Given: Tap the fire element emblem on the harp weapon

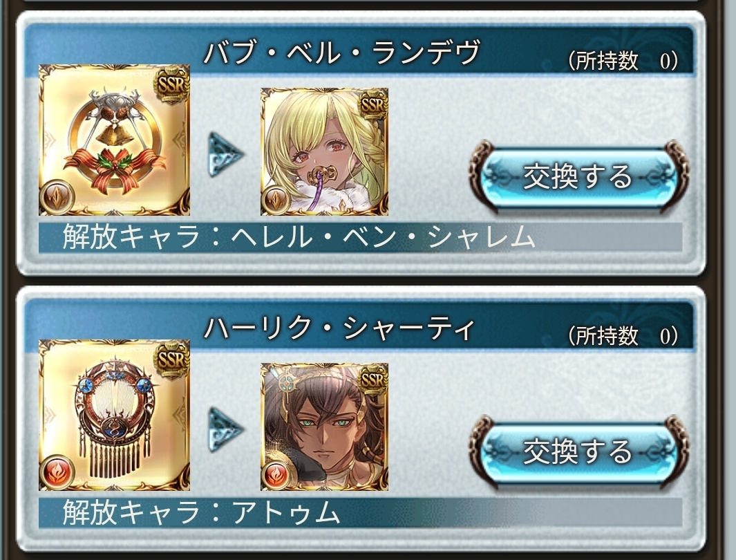Looking at the screenshot, I should tap(57, 472).
